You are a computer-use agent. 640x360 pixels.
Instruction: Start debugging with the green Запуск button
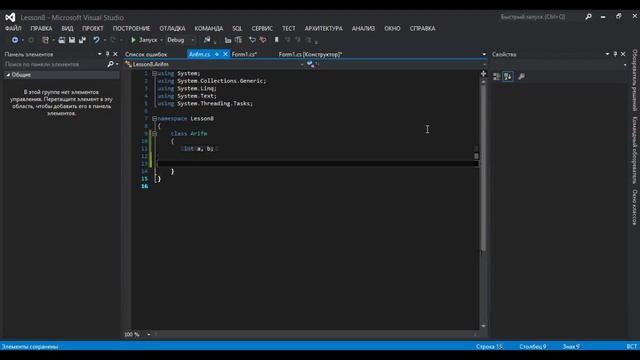(x=144, y=40)
